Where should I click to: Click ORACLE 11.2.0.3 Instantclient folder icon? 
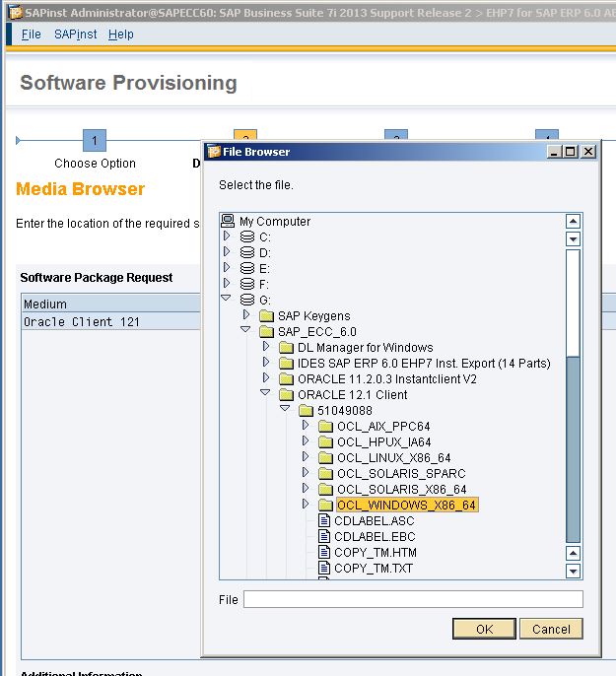click(x=286, y=379)
